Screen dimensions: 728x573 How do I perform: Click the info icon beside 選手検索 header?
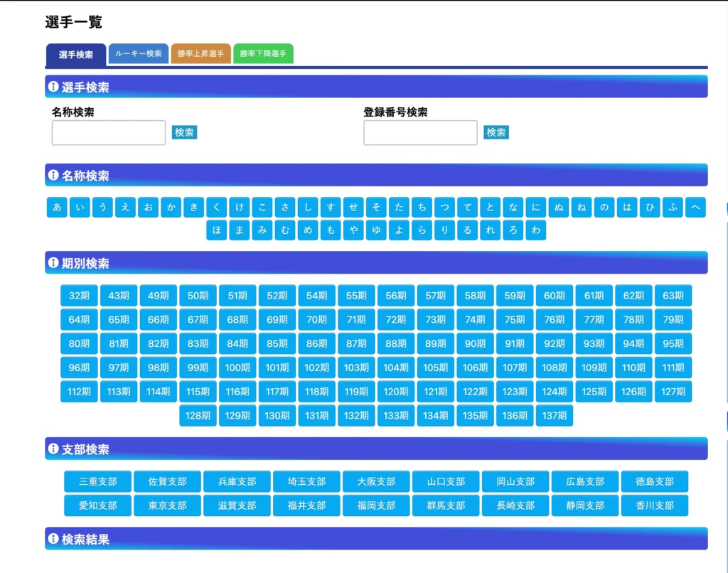pos(53,87)
